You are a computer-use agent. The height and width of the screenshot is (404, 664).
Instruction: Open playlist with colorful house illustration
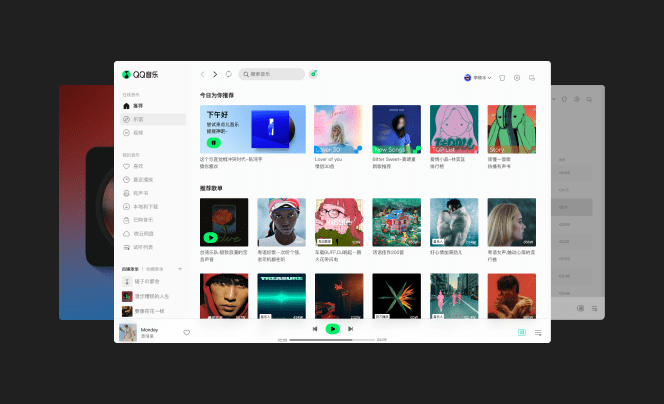[396, 222]
